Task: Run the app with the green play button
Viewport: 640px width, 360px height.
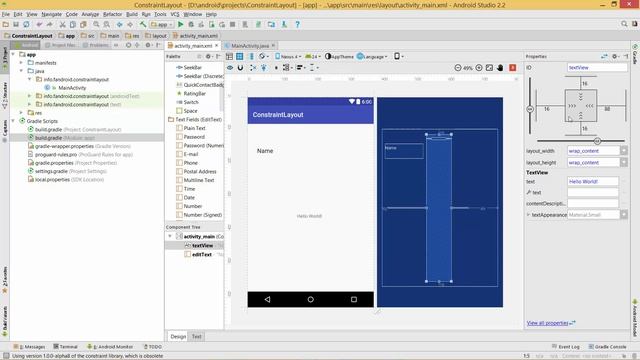Action: (180, 24)
